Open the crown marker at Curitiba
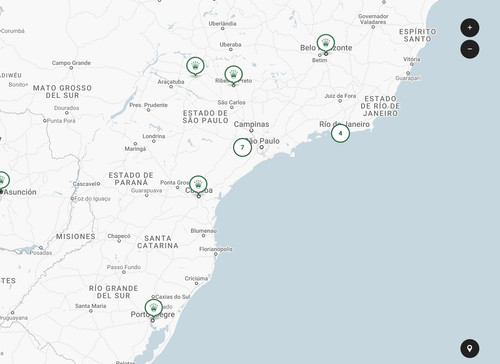The image size is (500, 364). (198, 185)
